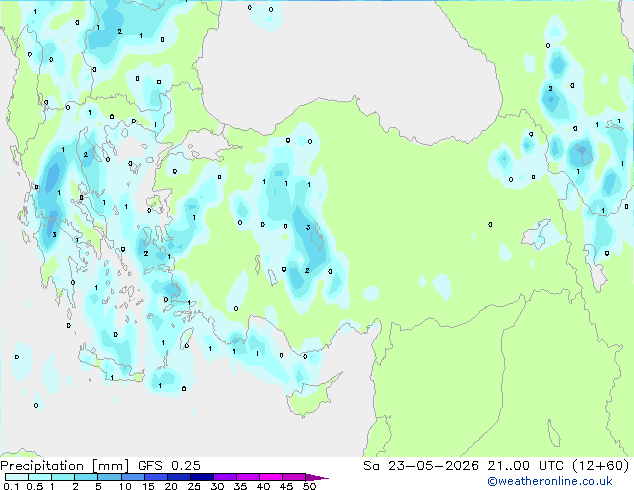Select the 20–25 mm dark blue legend swatch
634x490 pixels.
pyautogui.click(x=178, y=477)
